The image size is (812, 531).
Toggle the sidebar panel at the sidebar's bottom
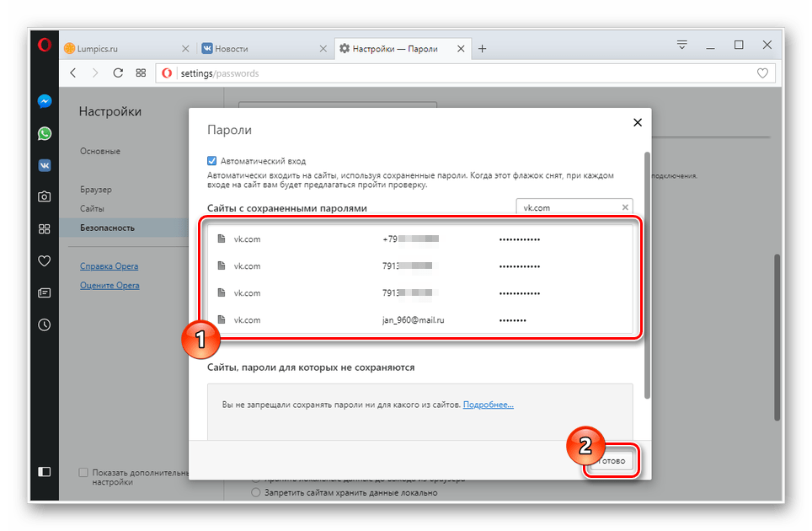click(45, 471)
